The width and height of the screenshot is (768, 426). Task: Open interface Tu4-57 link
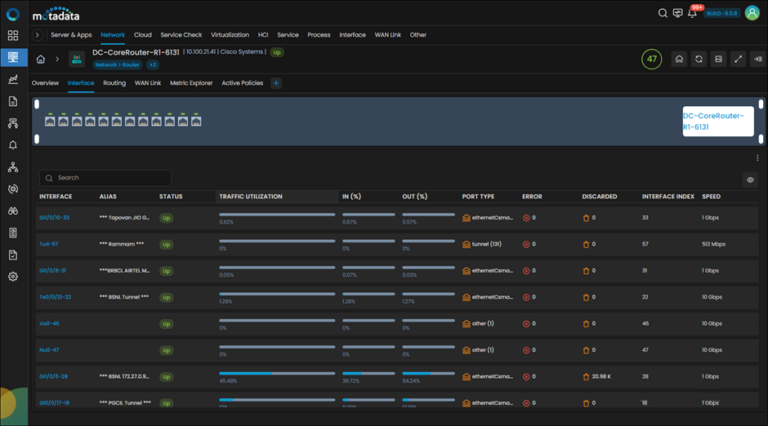[49, 244]
